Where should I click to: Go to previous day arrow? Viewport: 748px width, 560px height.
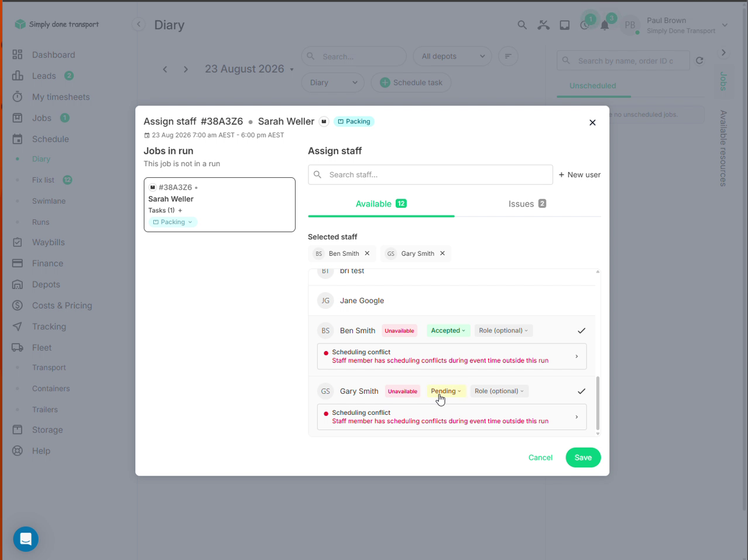click(x=165, y=69)
